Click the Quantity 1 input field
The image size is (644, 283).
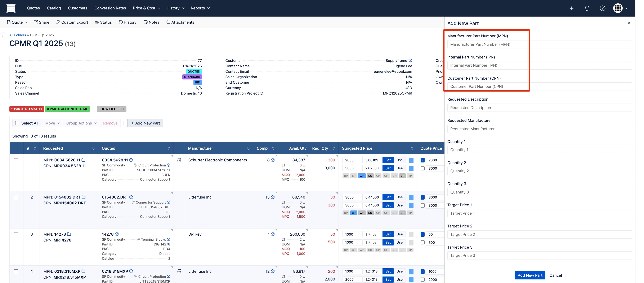(x=540, y=150)
